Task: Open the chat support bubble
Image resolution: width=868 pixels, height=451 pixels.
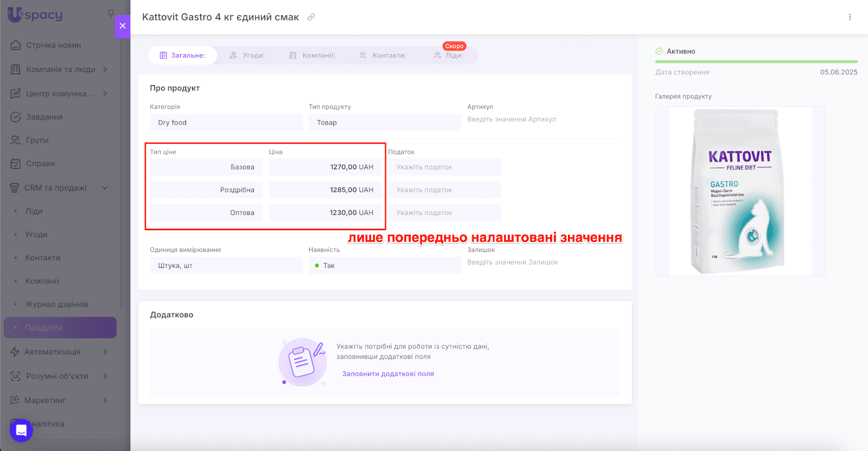Action: click(x=21, y=430)
